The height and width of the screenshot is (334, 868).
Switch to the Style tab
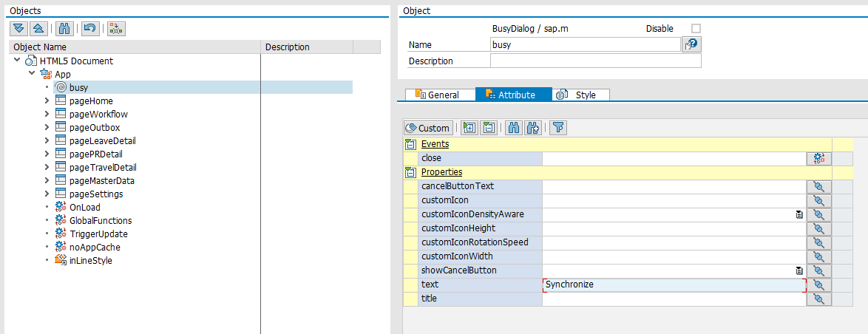[580, 95]
